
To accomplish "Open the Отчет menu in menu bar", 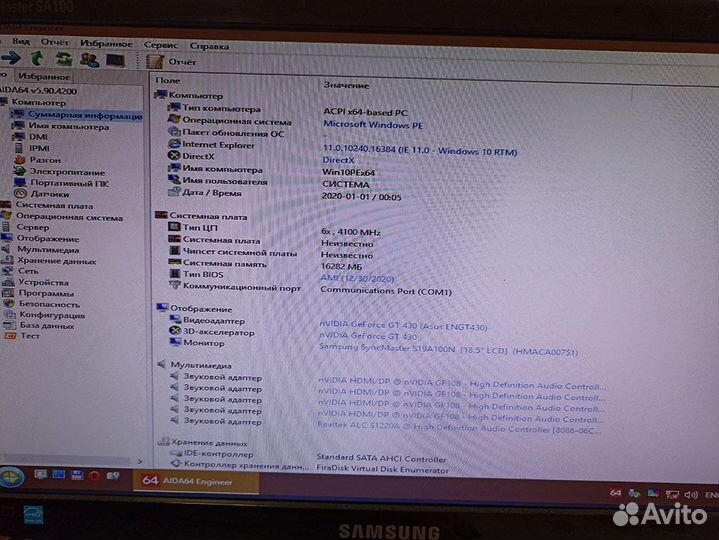I will 55,43.
